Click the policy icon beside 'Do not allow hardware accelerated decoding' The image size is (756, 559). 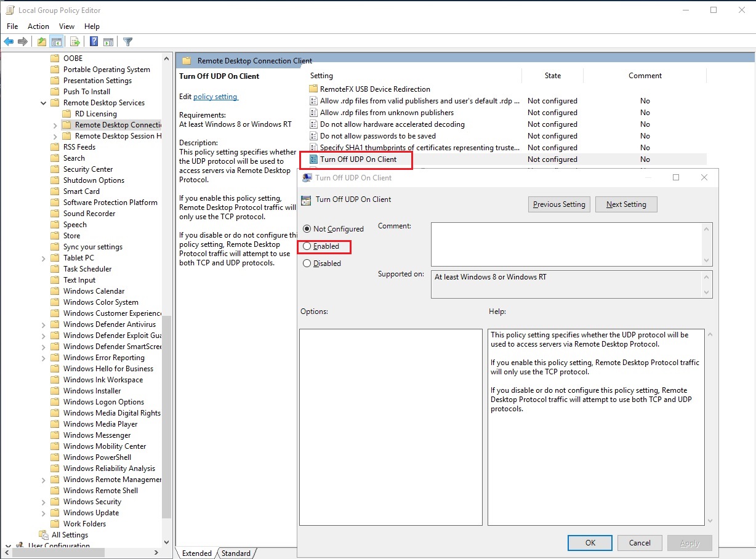point(313,124)
